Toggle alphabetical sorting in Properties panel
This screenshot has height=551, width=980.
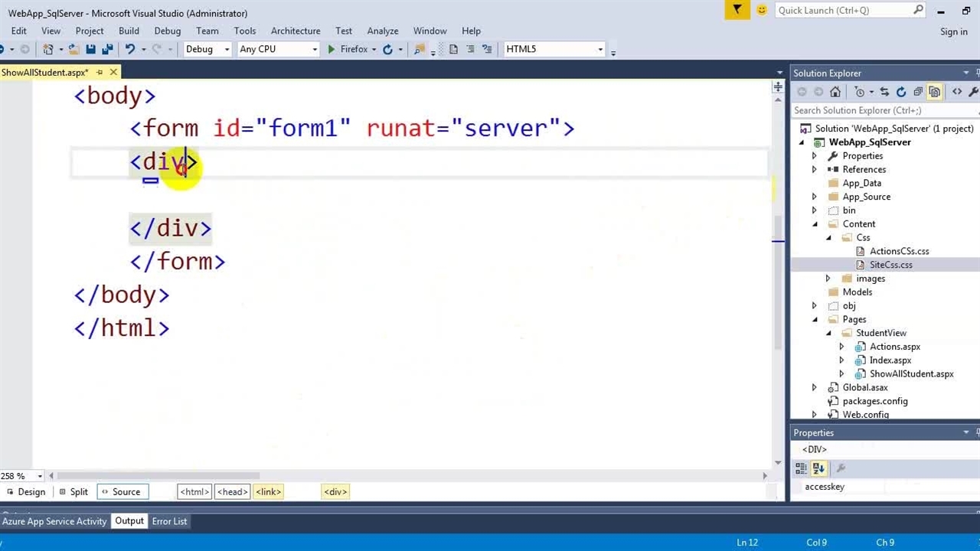pyautogui.click(x=818, y=468)
